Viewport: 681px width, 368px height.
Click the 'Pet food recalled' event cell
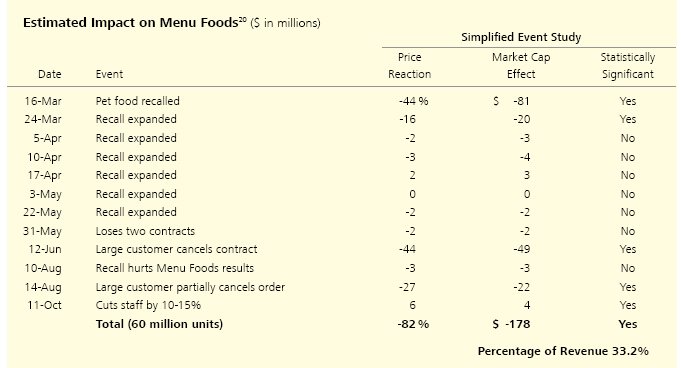[x=137, y=101]
